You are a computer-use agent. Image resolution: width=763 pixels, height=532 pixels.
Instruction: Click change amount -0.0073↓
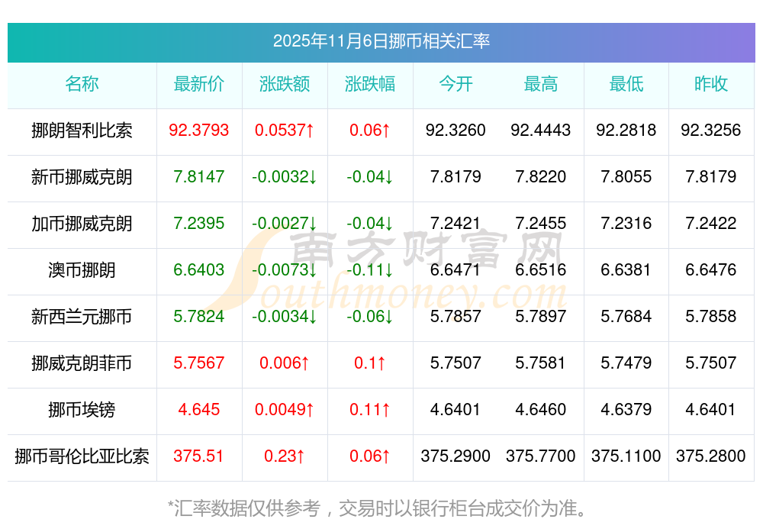tap(284, 269)
